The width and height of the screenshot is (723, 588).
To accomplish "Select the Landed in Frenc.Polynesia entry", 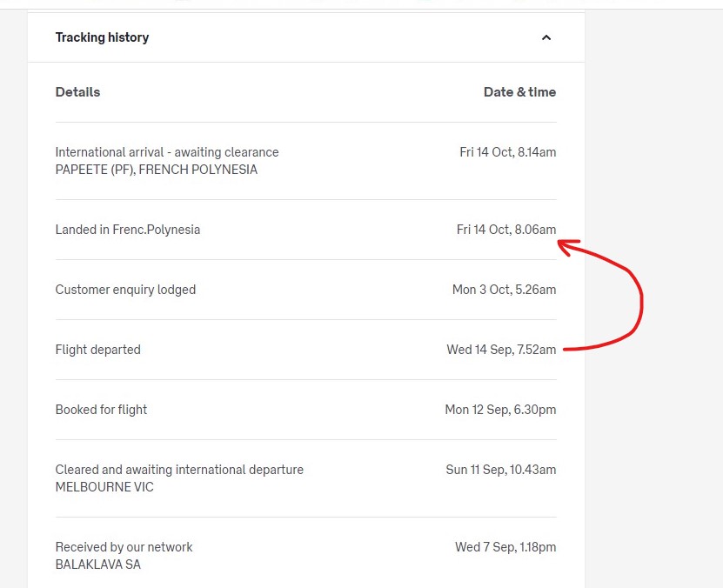I will pos(128,230).
